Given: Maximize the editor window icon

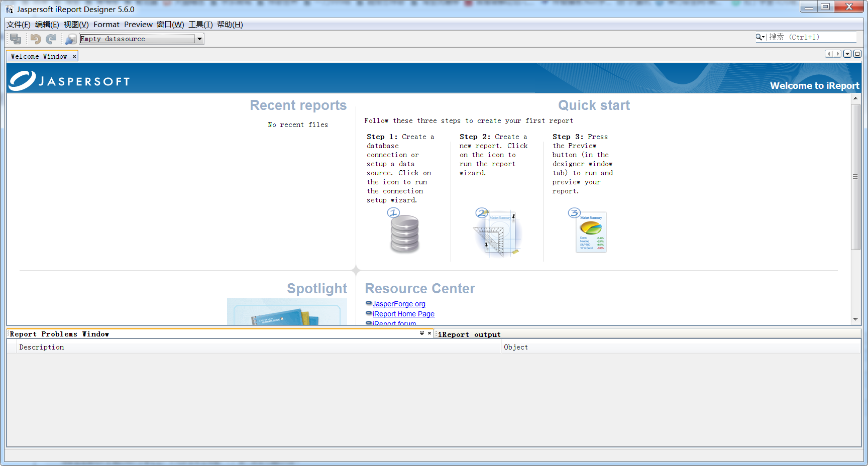Looking at the screenshot, I should (857, 54).
